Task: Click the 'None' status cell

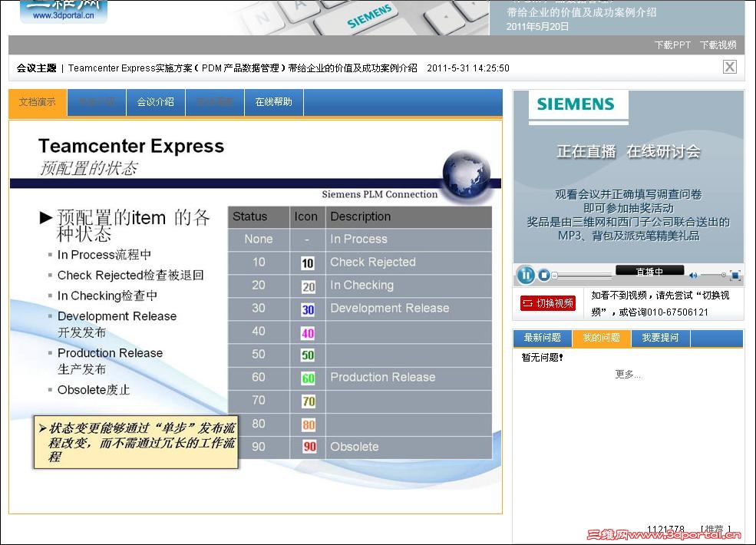Action: tap(259, 239)
